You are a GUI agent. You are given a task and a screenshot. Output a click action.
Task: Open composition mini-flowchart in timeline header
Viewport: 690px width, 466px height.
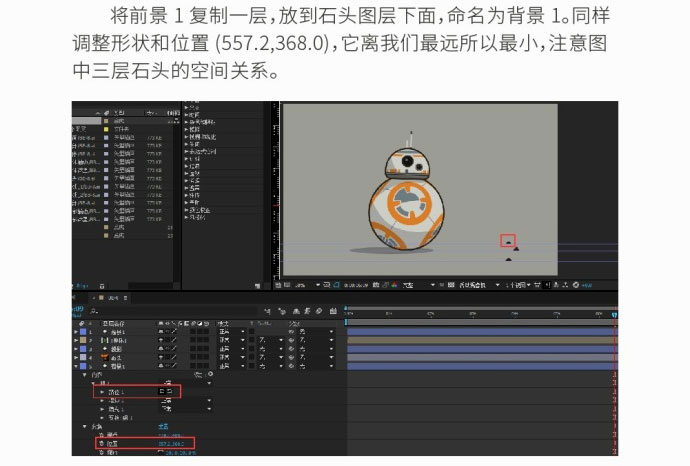267,312
